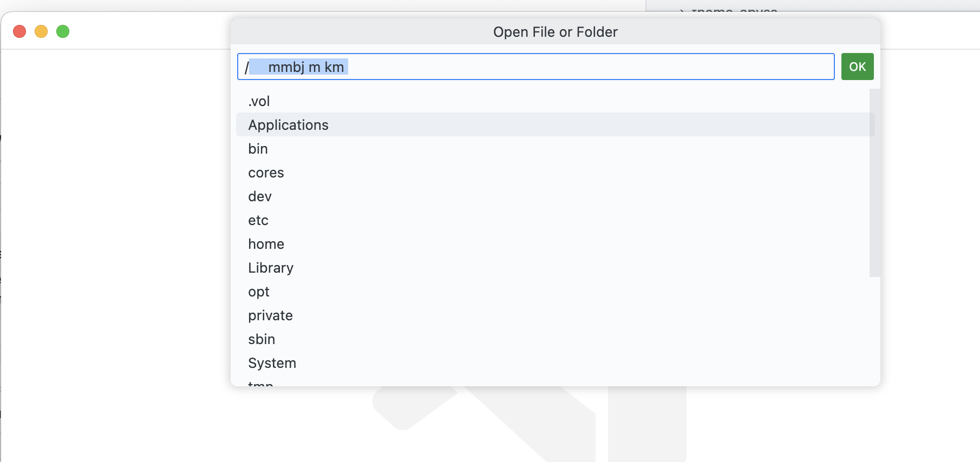The width and height of the screenshot is (980, 462).
Task: Select the hidden .vol entry
Action: pyautogui.click(x=258, y=101)
